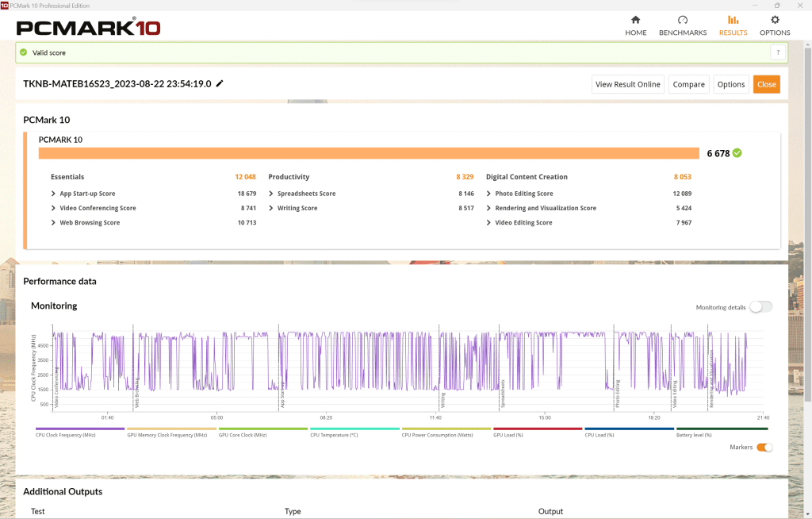Viewport: 812px width, 519px height.
Task: Click the vertical scrollbar thumb
Action: [x=807, y=225]
